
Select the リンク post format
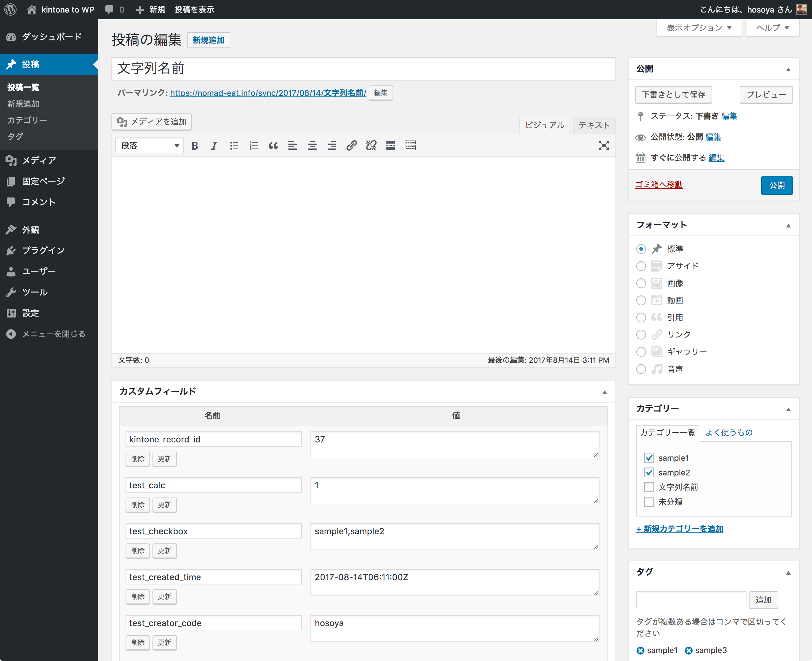coord(641,335)
